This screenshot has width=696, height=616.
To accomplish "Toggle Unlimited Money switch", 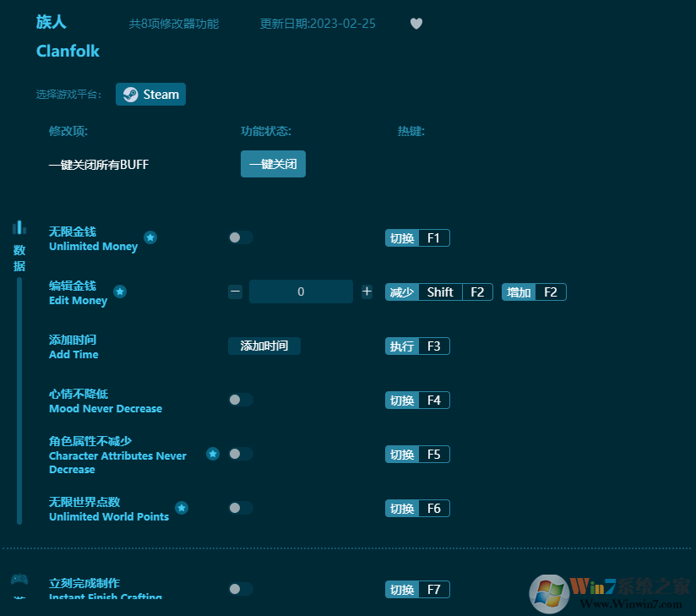I will [241, 237].
